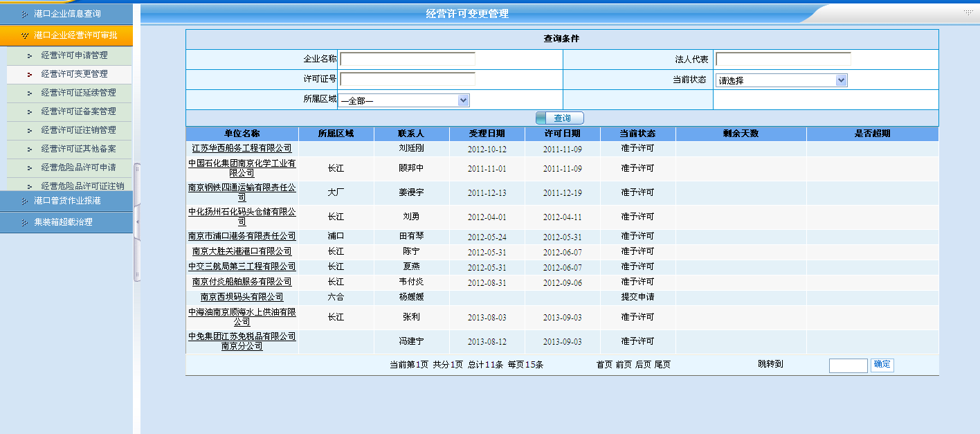
Task: Click the sidebar collapse arrow on the splitter
Action: 136,221
